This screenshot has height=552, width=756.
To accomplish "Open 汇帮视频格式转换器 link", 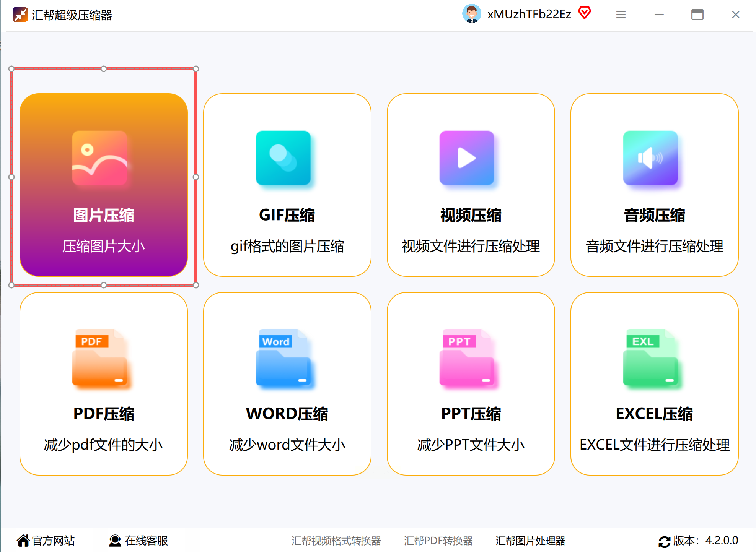I will [336, 541].
